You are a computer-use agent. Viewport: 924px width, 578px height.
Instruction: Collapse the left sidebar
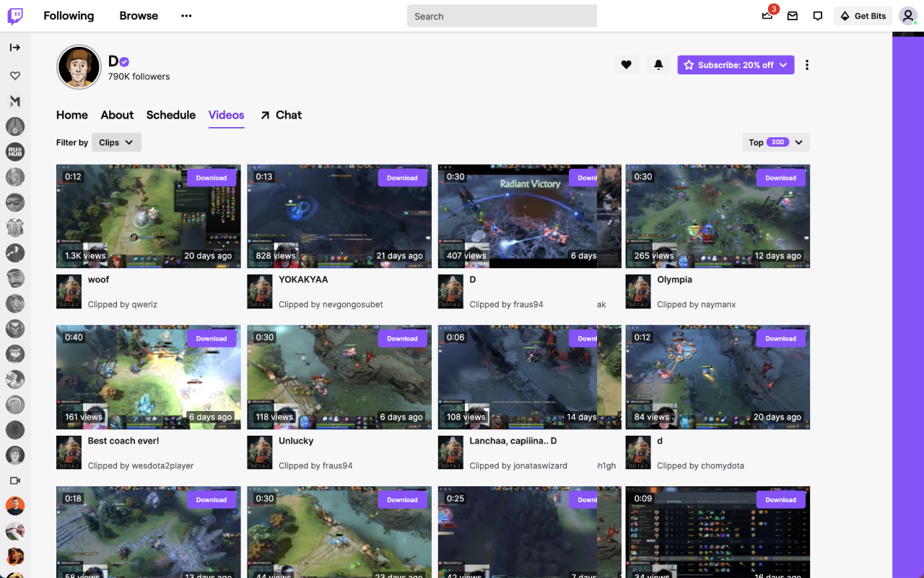tap(14, 48)
